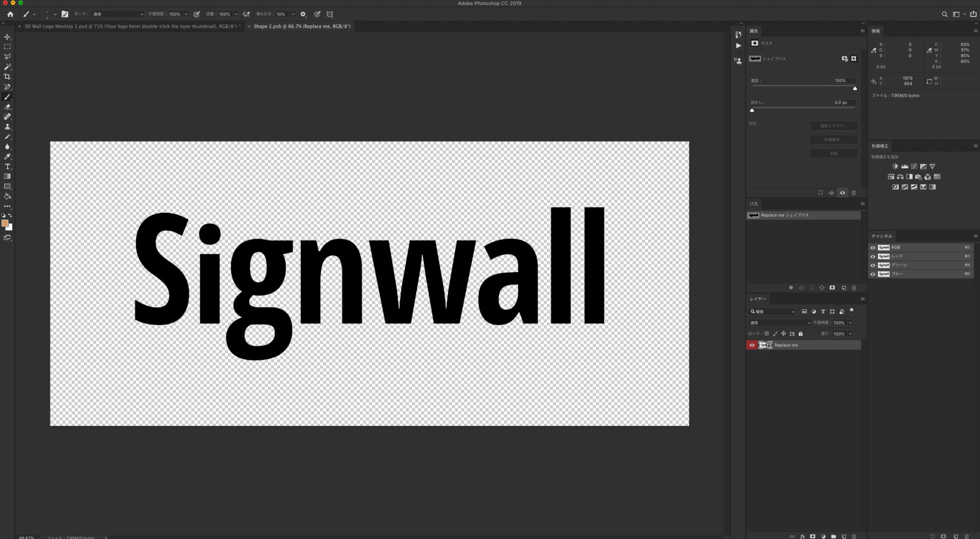Image resolution: width=980 pixels, height=539 pixels.
Task: Select the Eyedropper tool in toolbox
Action: point(7,156)
